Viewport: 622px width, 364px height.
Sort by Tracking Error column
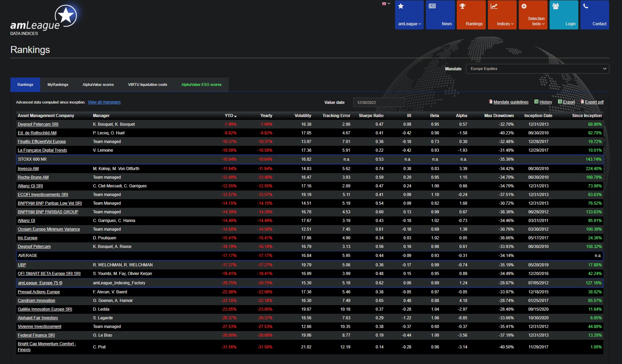point(336,116)
